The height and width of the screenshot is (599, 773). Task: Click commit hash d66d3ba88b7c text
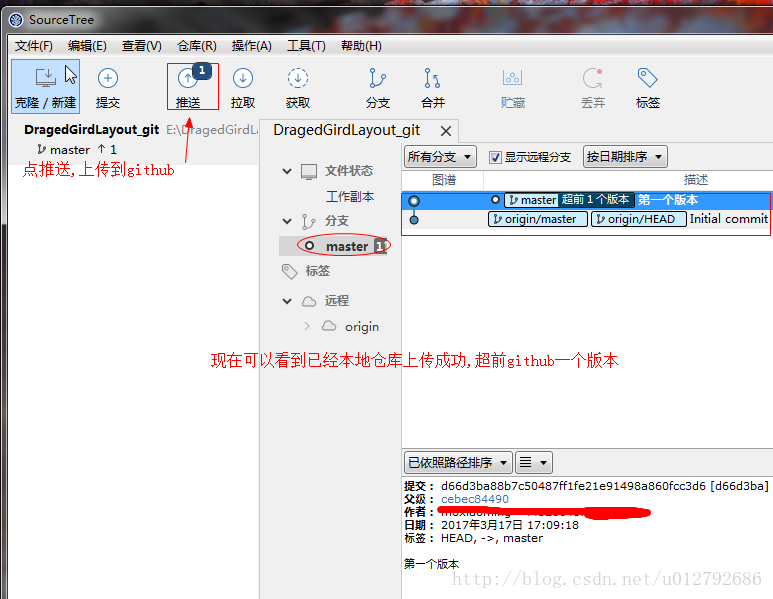tap(573, 486)
